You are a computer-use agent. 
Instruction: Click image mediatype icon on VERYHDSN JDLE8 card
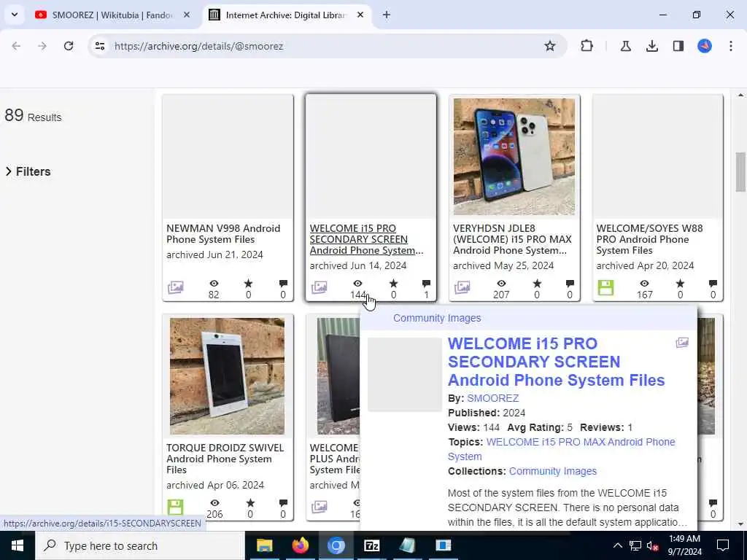pos(462,287)
